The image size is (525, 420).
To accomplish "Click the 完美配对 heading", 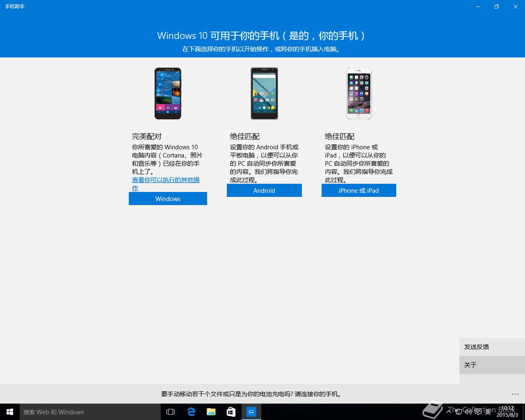I will (147, 136).
